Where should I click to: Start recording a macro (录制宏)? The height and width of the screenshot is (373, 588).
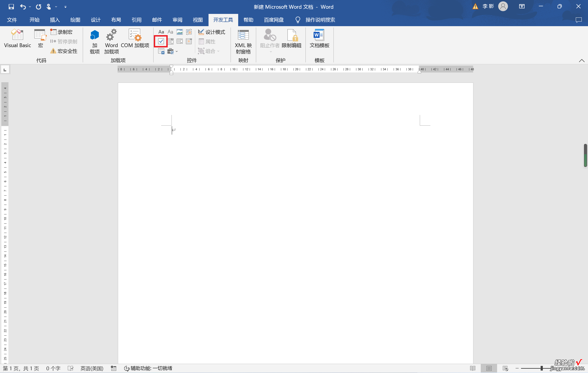[x=62, y=32]
